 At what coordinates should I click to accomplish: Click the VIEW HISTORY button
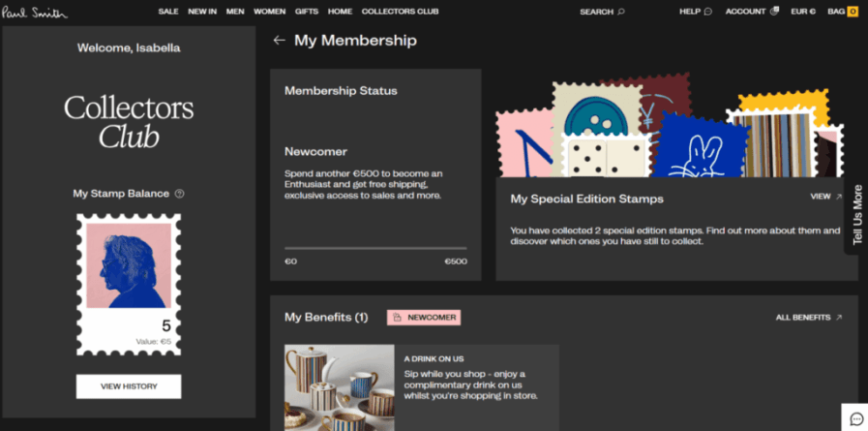[129, 386]
